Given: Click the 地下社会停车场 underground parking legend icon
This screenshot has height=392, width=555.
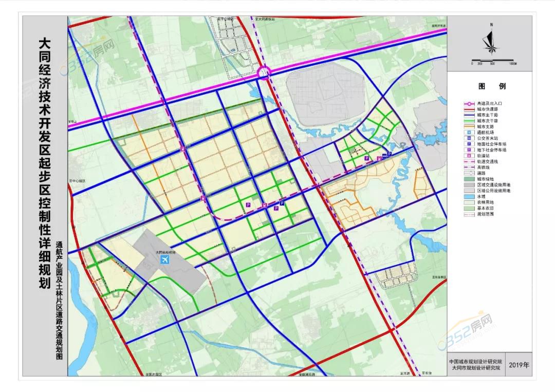Looking at the screenshot, I should click(468, 150).
